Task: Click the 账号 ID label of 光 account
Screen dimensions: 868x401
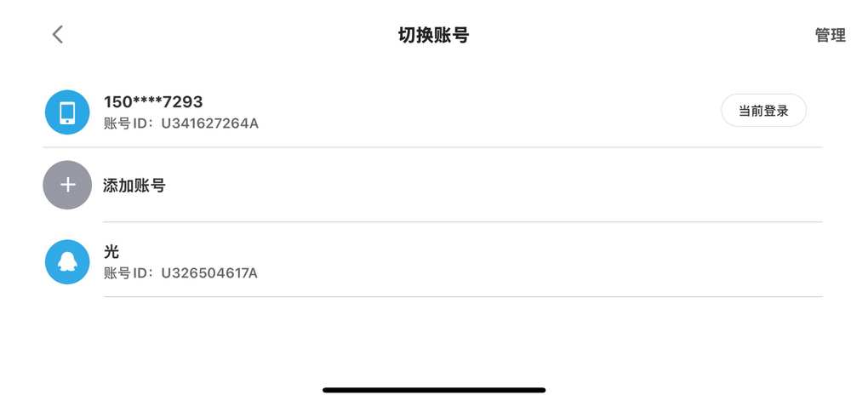Action: point(124,273)
